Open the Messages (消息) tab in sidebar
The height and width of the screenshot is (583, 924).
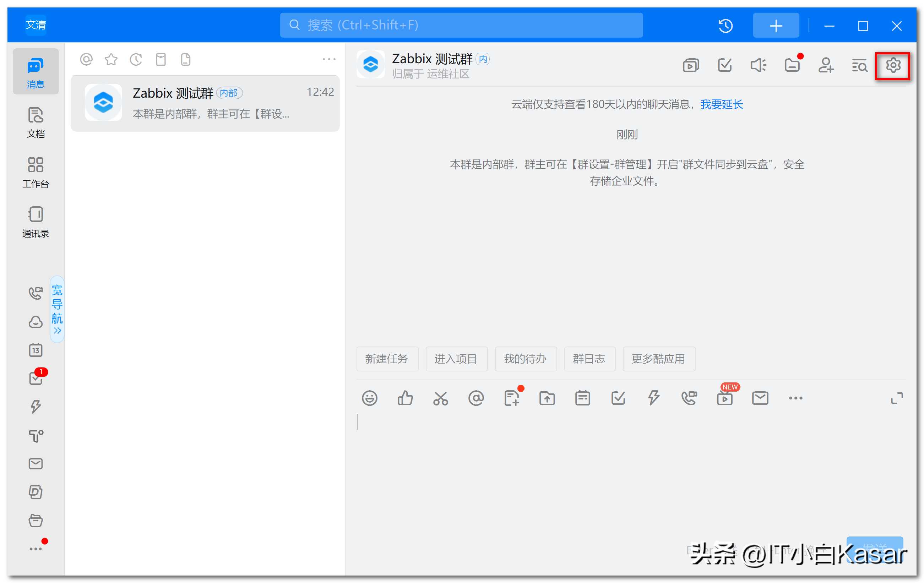click(36, 72)
